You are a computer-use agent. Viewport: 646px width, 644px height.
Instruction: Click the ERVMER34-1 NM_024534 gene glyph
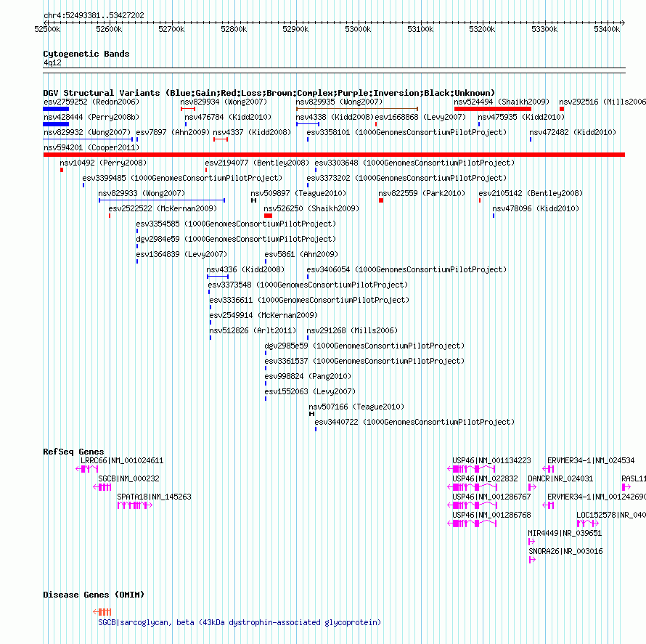[548, 469]
